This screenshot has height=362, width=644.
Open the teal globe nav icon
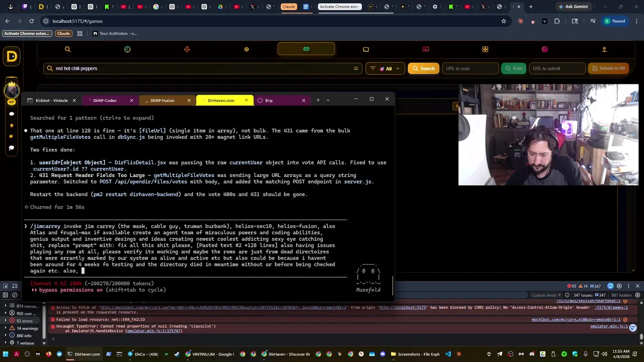[x=127, y=49]
